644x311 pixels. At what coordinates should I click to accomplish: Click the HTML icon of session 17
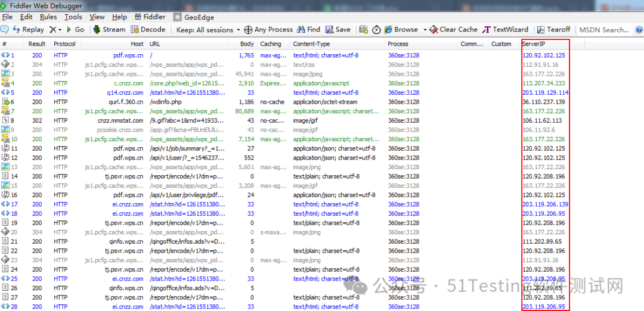point(5,204)
